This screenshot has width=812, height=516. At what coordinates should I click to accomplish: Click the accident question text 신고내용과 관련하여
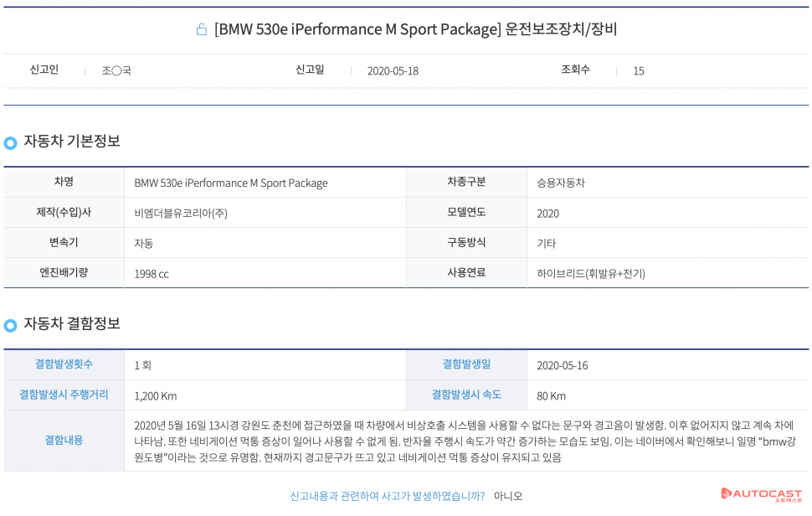[x=387, y=496]
